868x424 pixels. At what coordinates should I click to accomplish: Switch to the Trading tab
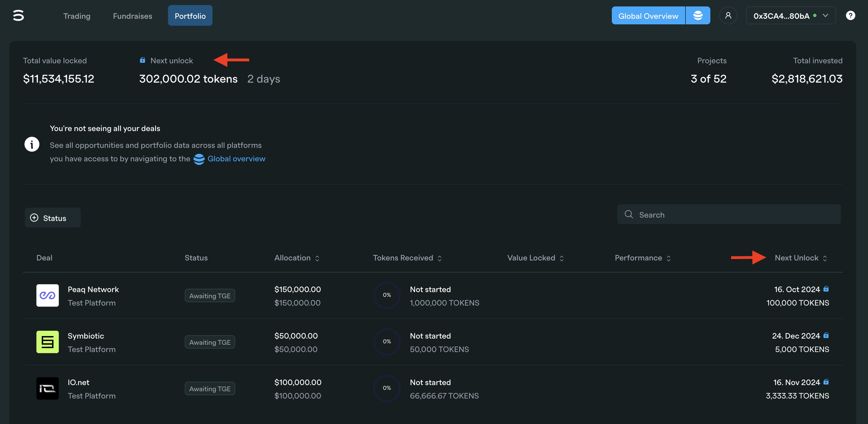pos(76,15)
